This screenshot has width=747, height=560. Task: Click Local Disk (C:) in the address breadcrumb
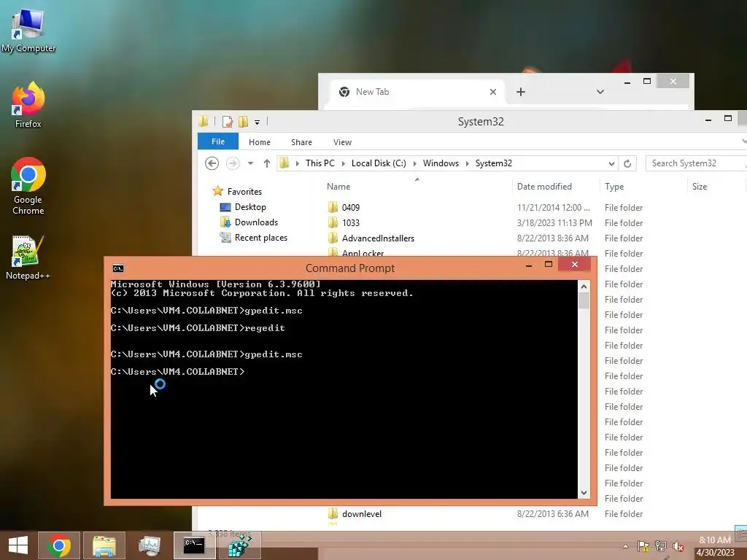(x=379, y=163)
